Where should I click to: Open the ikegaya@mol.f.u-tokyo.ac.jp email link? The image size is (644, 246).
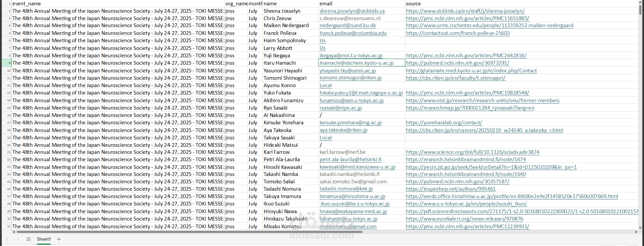(351, 56)
